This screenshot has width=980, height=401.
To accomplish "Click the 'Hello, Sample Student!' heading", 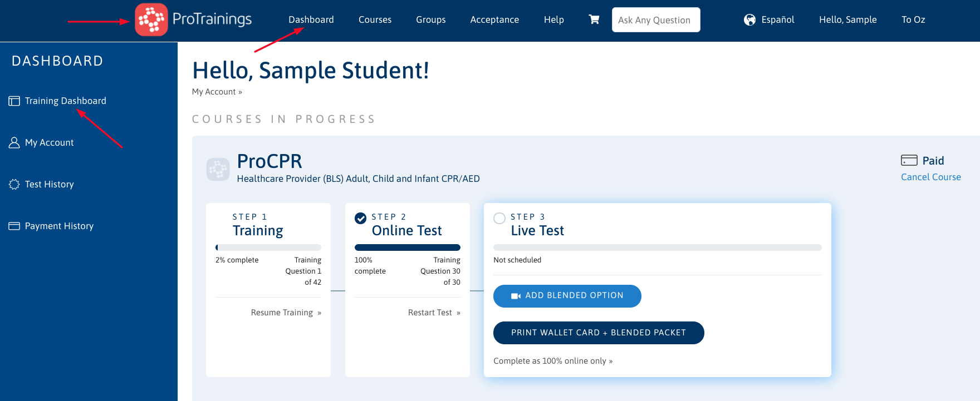I will 311,71.
